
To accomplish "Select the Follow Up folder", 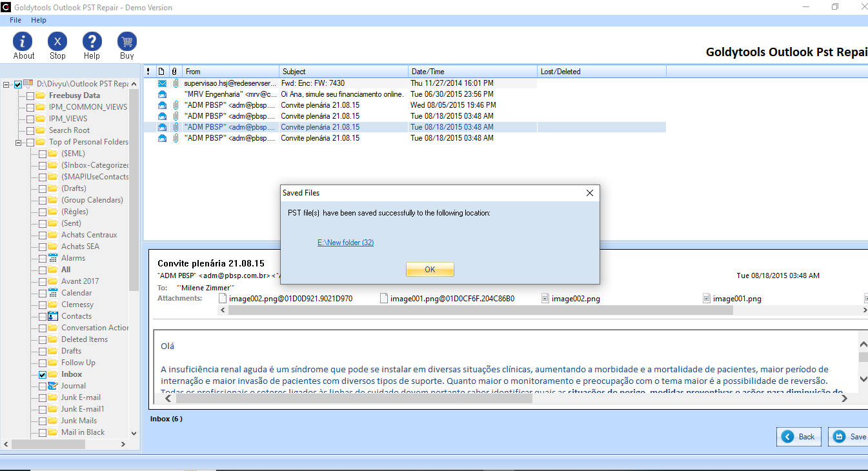I will point(78,363).
